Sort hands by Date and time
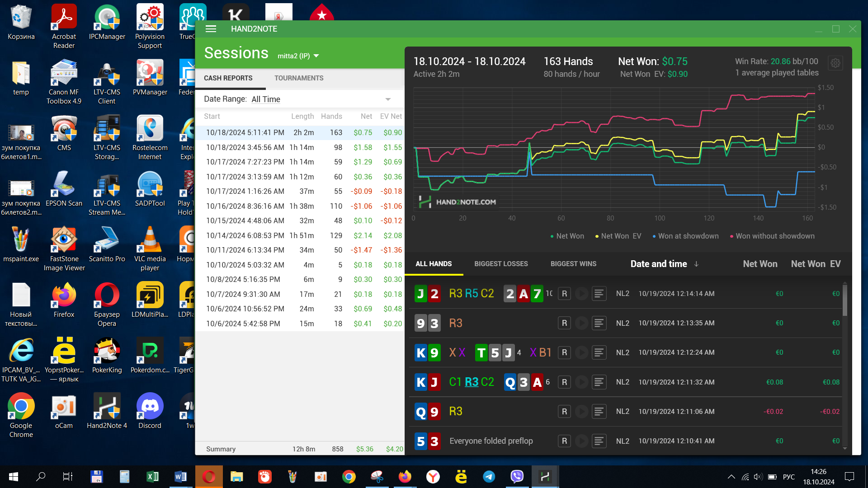The width and height of the screenshot is (868, 488). pyautogui.click(x=665, y=264)
